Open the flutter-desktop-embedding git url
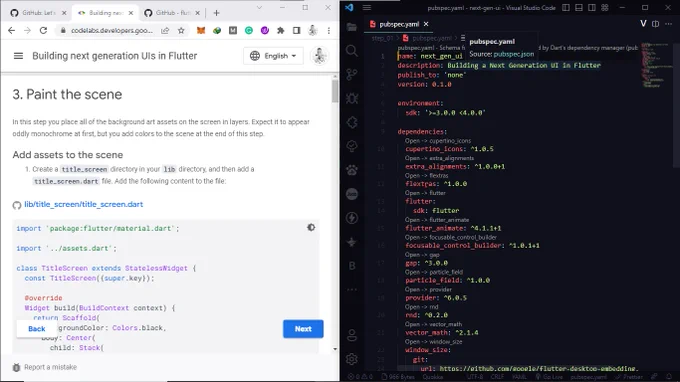 tap(538, 369)
